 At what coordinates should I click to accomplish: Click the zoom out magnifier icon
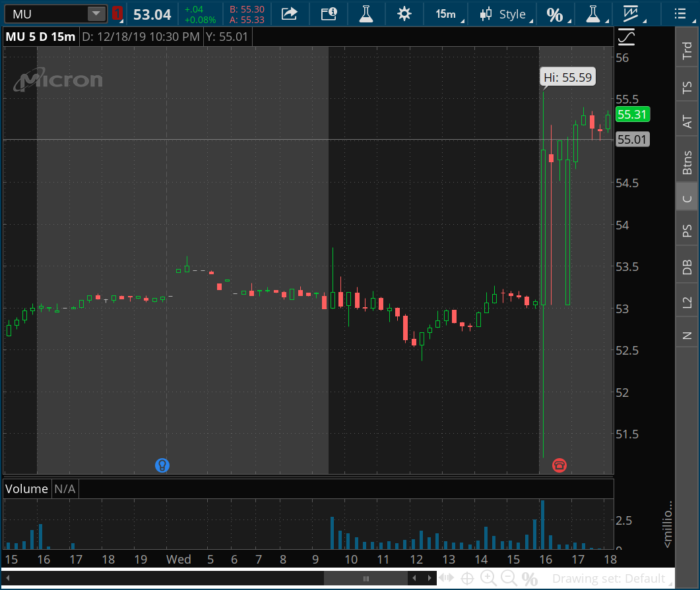[509, 578]
